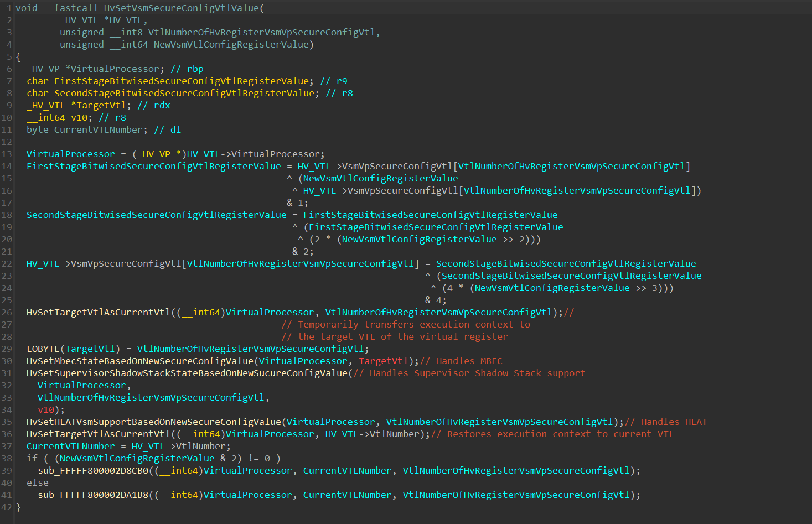Image resolution: width=812 pixels, height=524 pixels.
Task: Click the Restores execution context to current VTL comment
Action: click(x=552, y=434)
